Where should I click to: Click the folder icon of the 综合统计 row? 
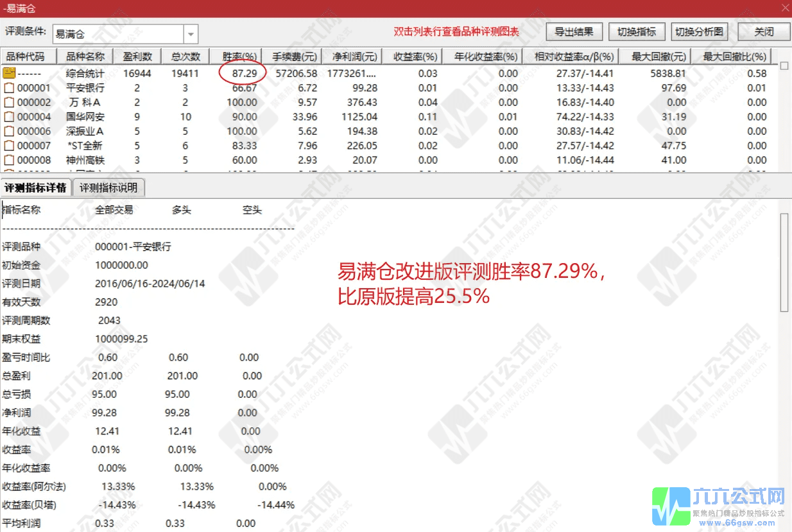9,73
